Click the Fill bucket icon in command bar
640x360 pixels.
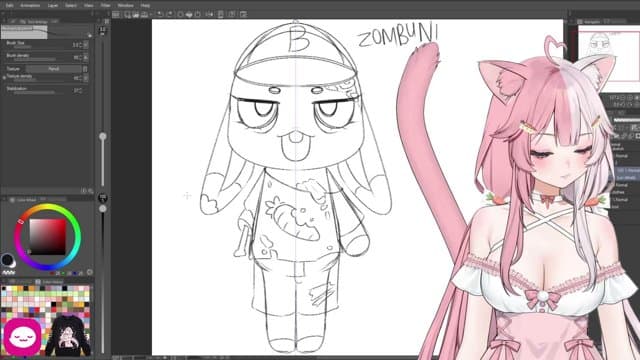189,14
